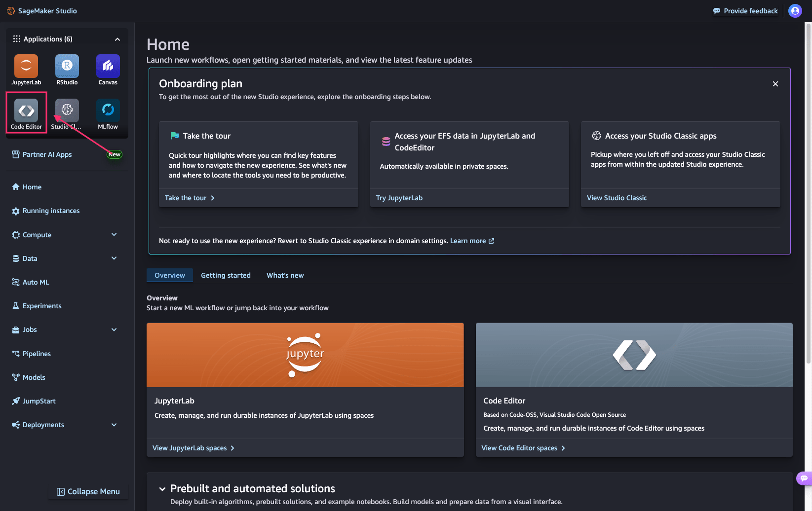Image resolution: width=812 pixels, height=511 pixels.
Task: Launch the JupyterLab application icon
Action: 26,66
